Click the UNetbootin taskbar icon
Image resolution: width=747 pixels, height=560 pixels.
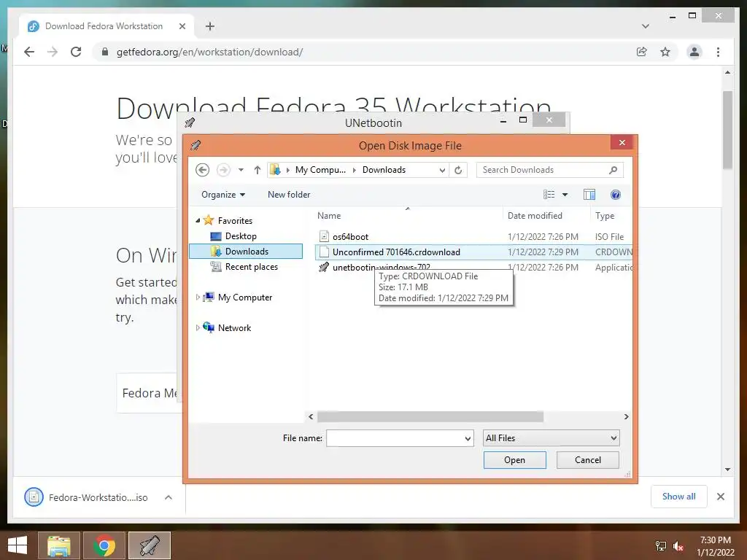(149, 545)
